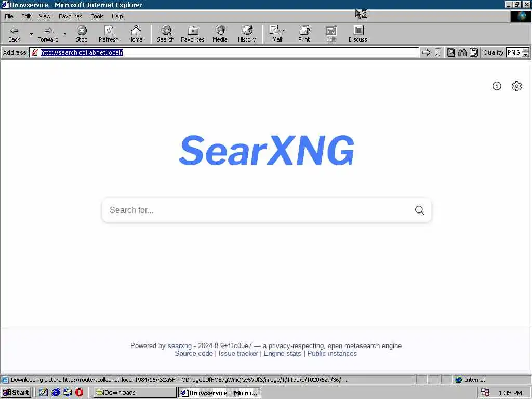Open the searxng link in the footer
Screen dimensions: 532x399
point(179,345)
